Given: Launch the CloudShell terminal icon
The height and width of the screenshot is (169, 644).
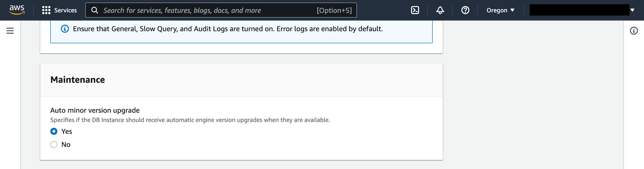Looking at the screenshot, I should tap(415, 10).
